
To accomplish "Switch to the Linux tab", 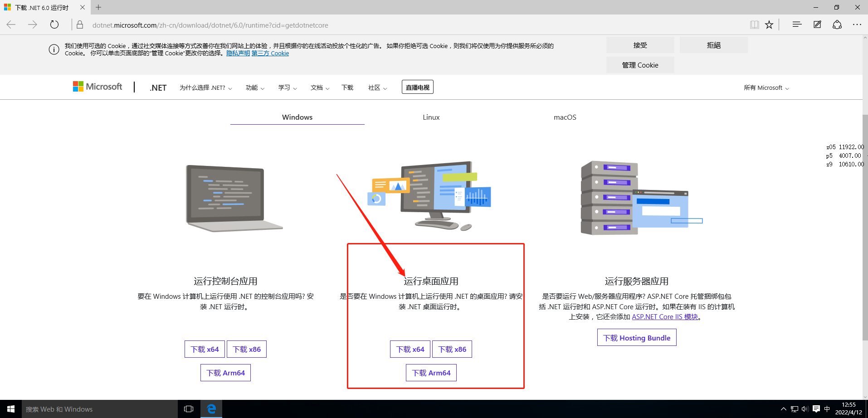I will coord(431,117).
